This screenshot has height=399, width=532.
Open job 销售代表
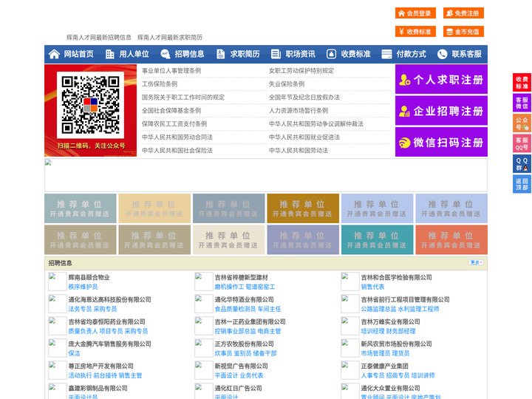(x=372, y=287)
